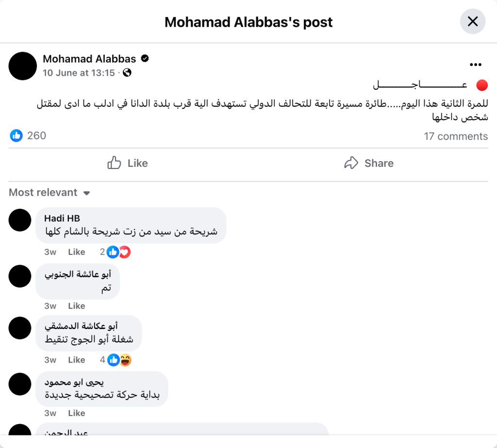
Task: Click Hadi HB's commenter avatar
Action: [x=20, y=220]
